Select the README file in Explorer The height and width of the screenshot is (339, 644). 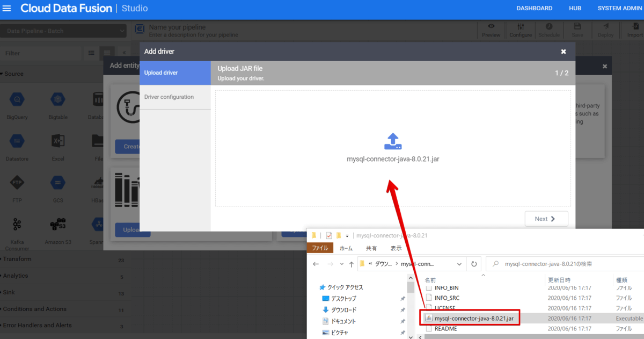445,328
